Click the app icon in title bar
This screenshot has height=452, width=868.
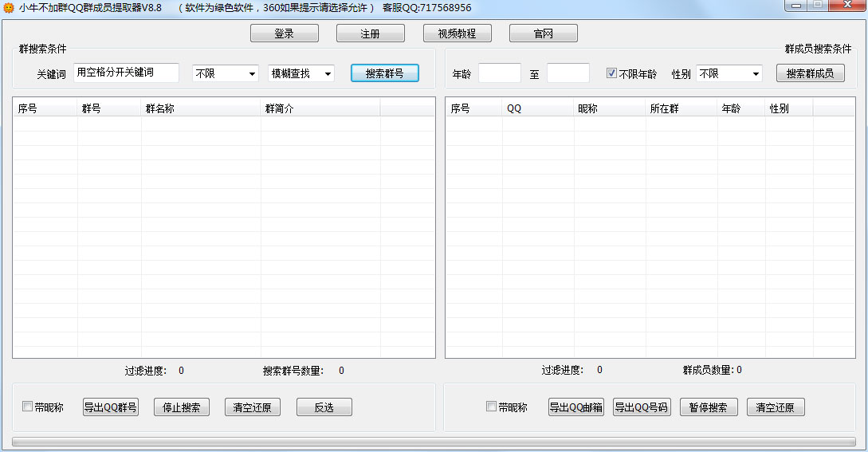pyautogui.click(x=9, y=8)
